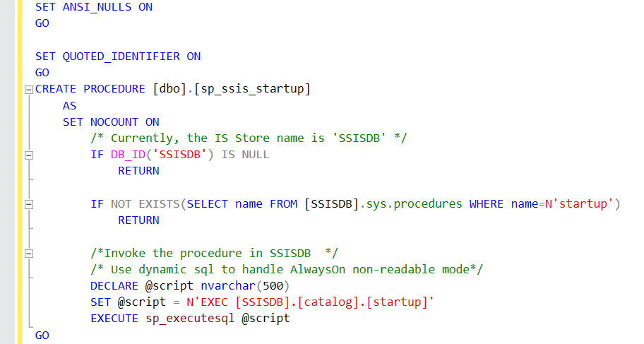This screenshot has width=644, height=344.
Task: Click the IS Store name comment line
Action: (249, 138)
